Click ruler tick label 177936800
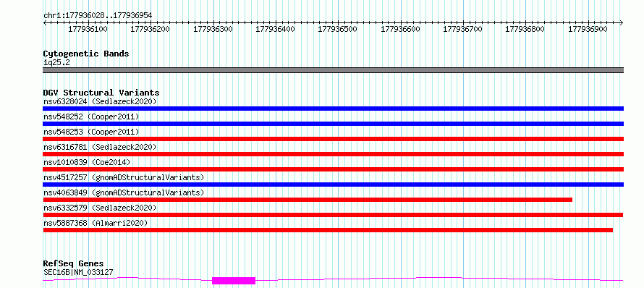 click(x=525, y=30)
